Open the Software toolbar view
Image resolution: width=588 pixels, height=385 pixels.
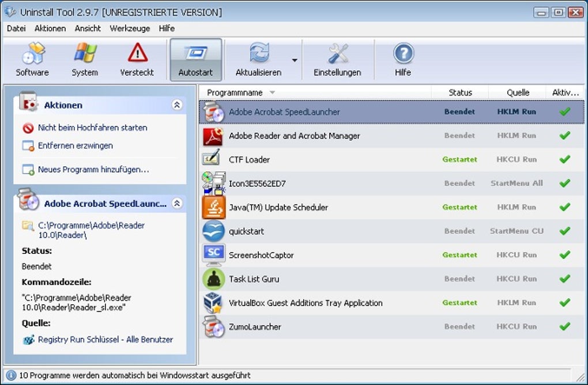coord(32,59)
